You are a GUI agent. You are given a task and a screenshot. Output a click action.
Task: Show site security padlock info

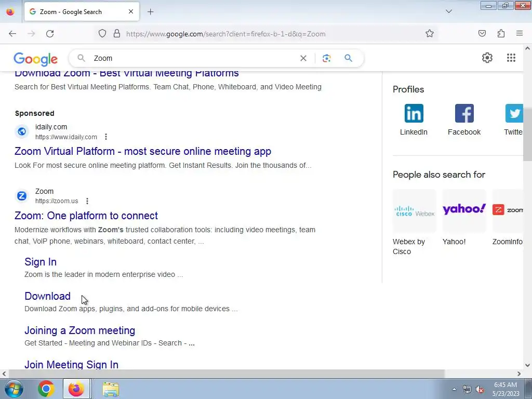click(x=117, y=34)
